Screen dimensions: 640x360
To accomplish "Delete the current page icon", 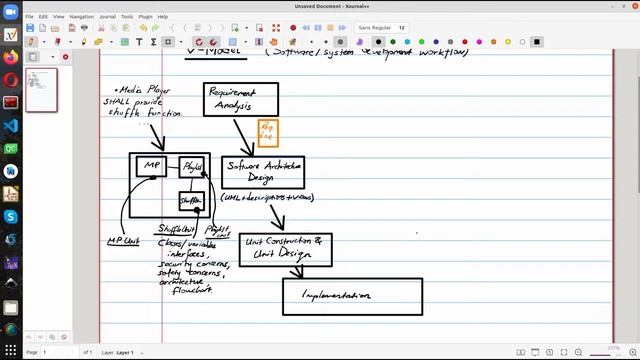I will click(259, 28).
